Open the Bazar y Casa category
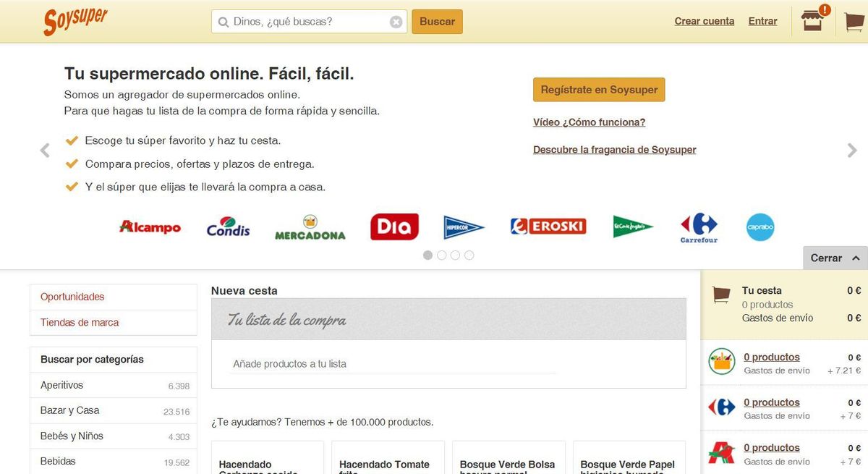868x474 pixels. click(114, 411)
